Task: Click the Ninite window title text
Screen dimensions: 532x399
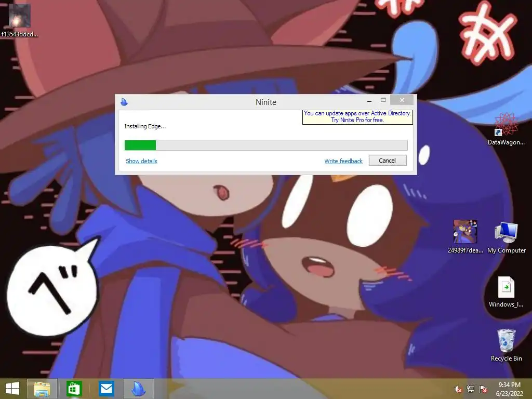Action: click(x=265, y=102)
